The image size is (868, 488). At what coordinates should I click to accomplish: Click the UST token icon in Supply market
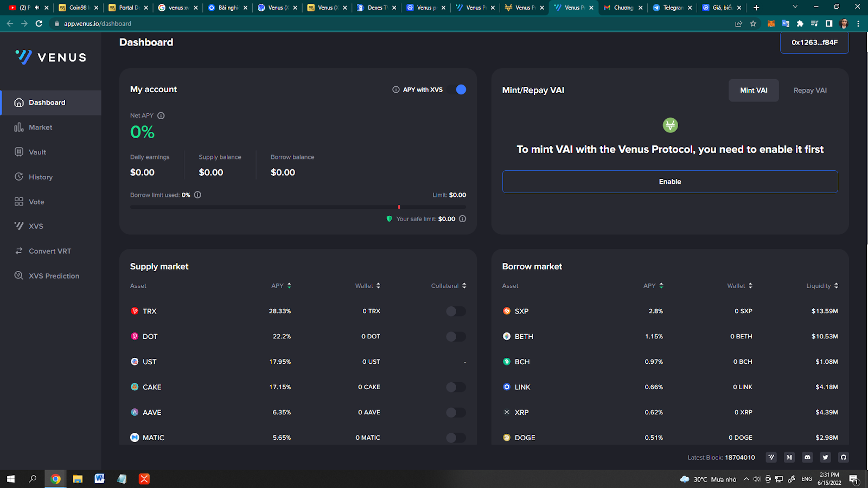(135, 362)
